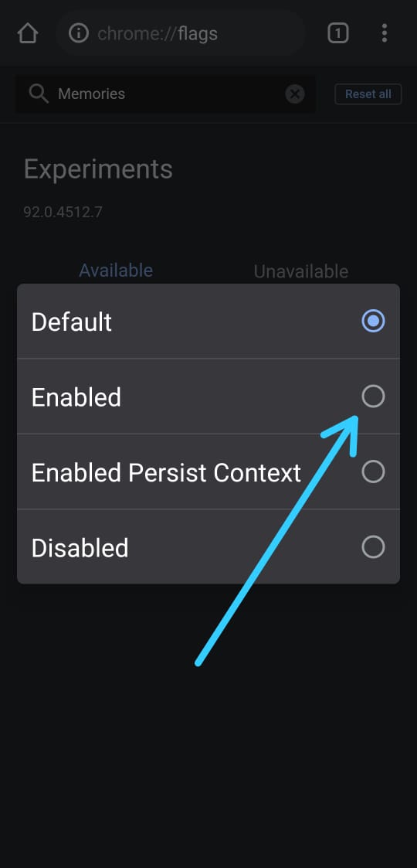Switch to the Unavailable tab
This screenshot has width=417, height=868.
click(301, 271)
